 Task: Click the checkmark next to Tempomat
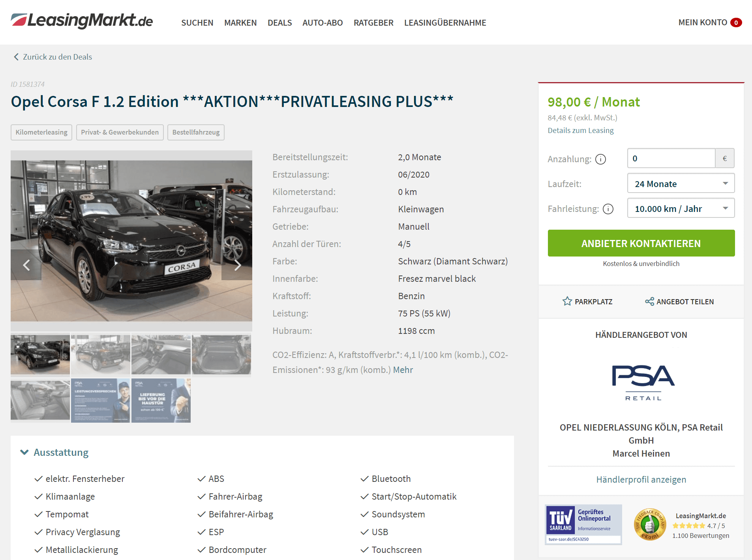point(38,514)
